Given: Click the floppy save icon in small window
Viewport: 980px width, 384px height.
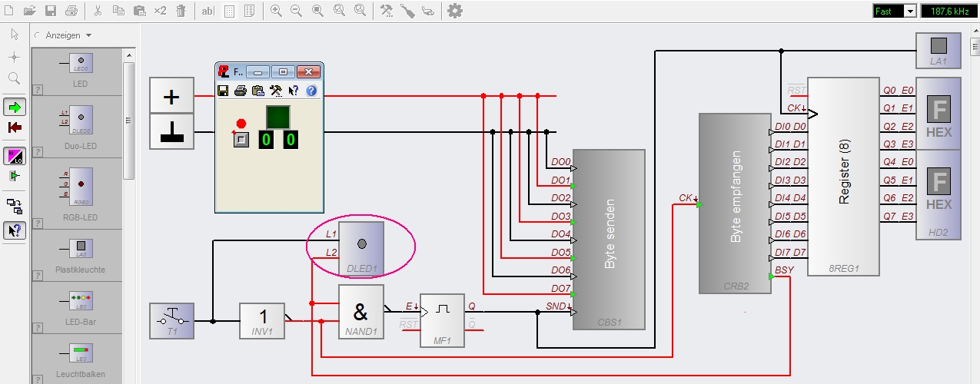Looking at the screenshot, I should point(223,91).
